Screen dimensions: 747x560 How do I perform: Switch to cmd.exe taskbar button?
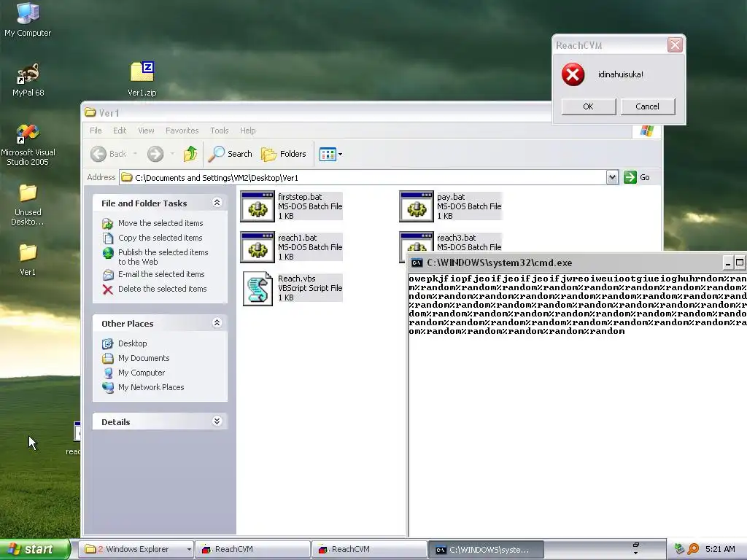(486, 549)
